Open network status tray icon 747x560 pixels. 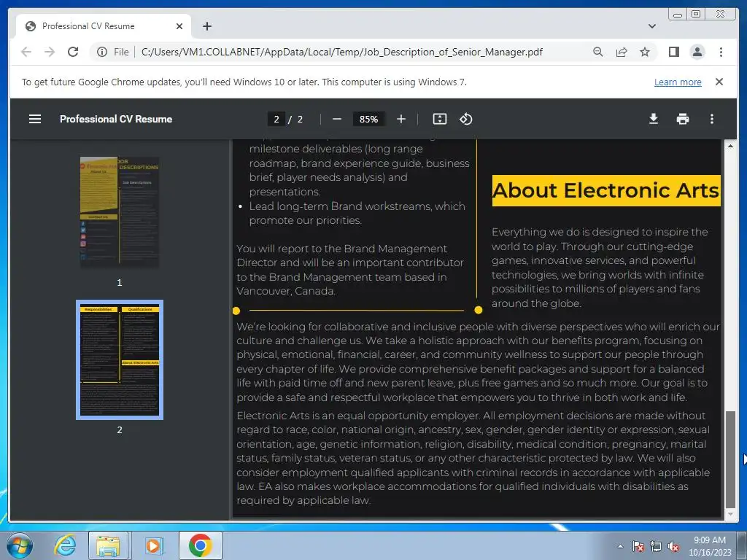coord(656,546)
